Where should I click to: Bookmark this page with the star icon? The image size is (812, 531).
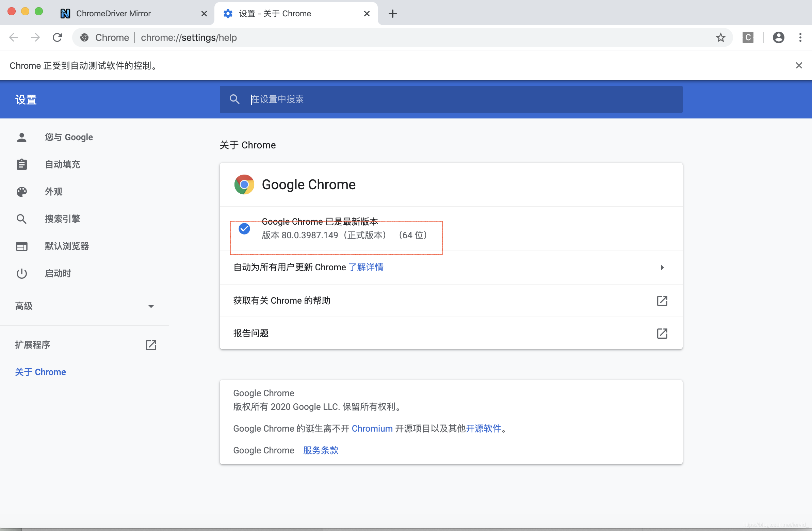pyautogui.click(x=720, y=37)
